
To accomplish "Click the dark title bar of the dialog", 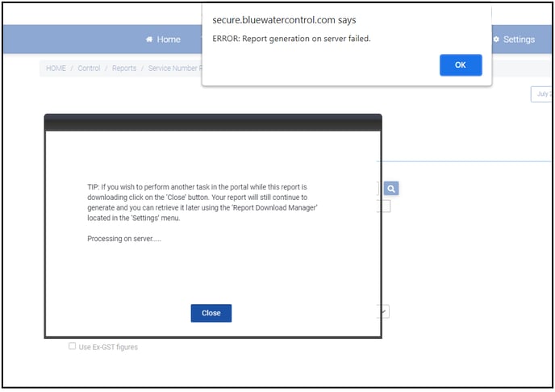I will coord(213,123).
